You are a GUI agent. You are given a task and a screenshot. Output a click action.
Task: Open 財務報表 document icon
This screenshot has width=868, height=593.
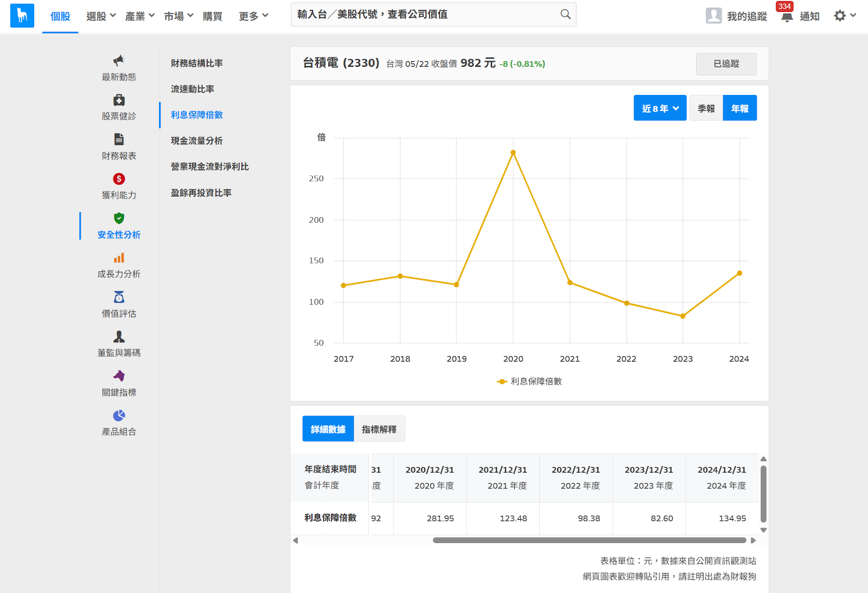click(x=119, y=139)
